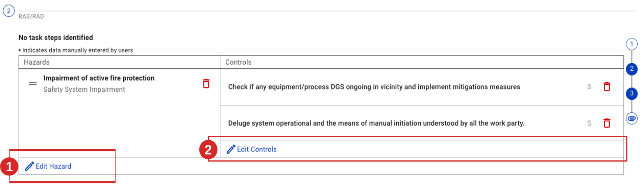The image size is (644, 186).
Task: Click the Controls column header
Action: tap(238, 62)
